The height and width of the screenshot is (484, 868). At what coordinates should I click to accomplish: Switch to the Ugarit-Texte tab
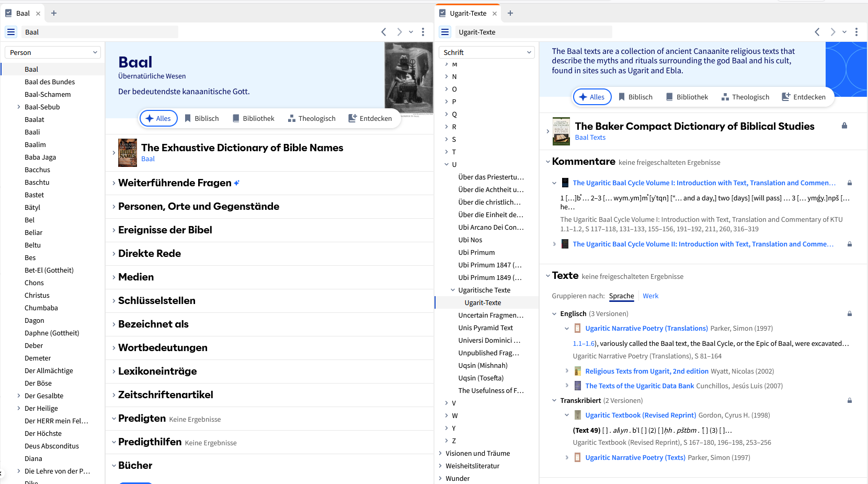pos(467,13)
